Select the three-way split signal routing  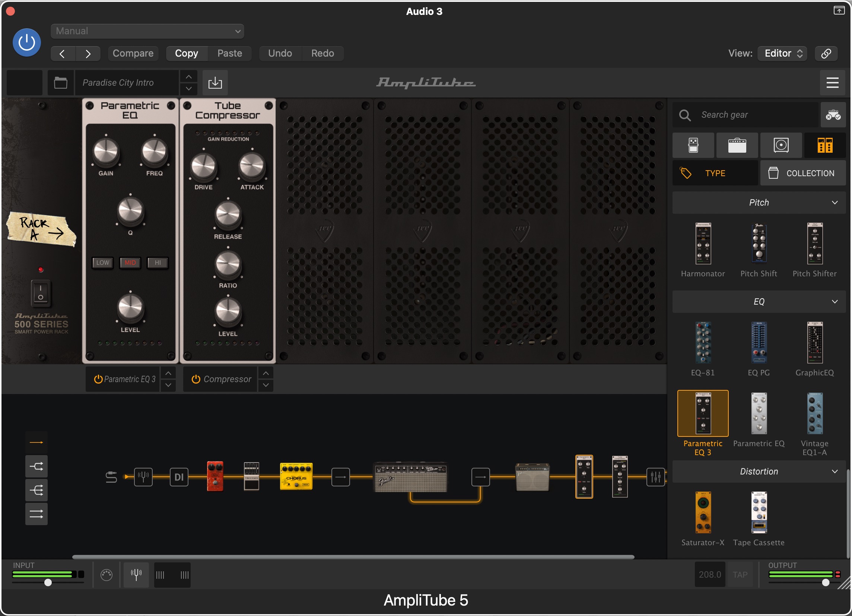coord(36,490)
